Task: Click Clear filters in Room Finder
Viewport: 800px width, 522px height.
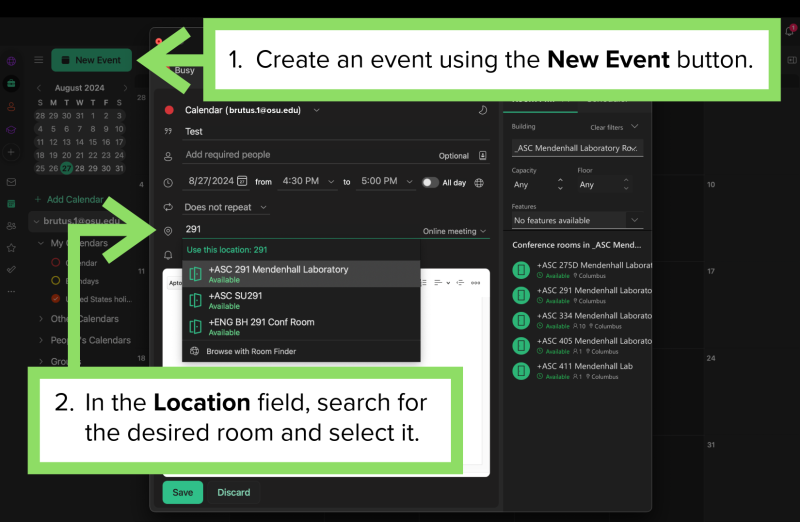Action: click(x=607, y=128)
